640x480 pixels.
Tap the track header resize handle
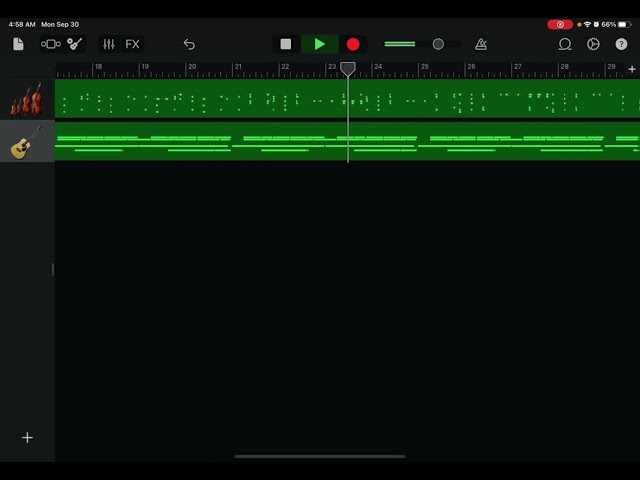coord(53,269)
